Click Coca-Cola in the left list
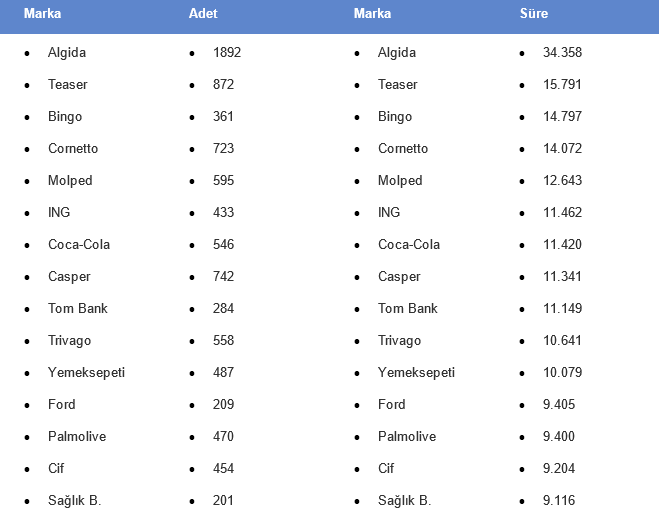Image resolution: width=659 pixels, height=519 pixels. (79, 245)
